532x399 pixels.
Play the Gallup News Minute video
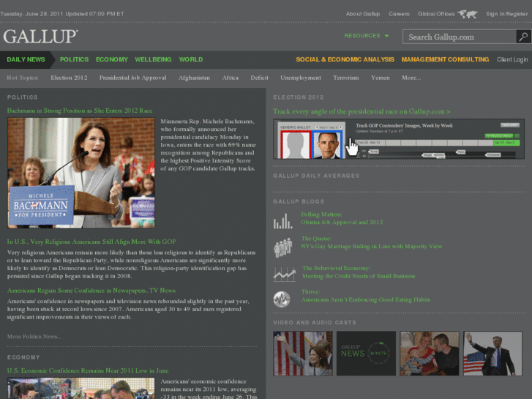tap(366, 354)
